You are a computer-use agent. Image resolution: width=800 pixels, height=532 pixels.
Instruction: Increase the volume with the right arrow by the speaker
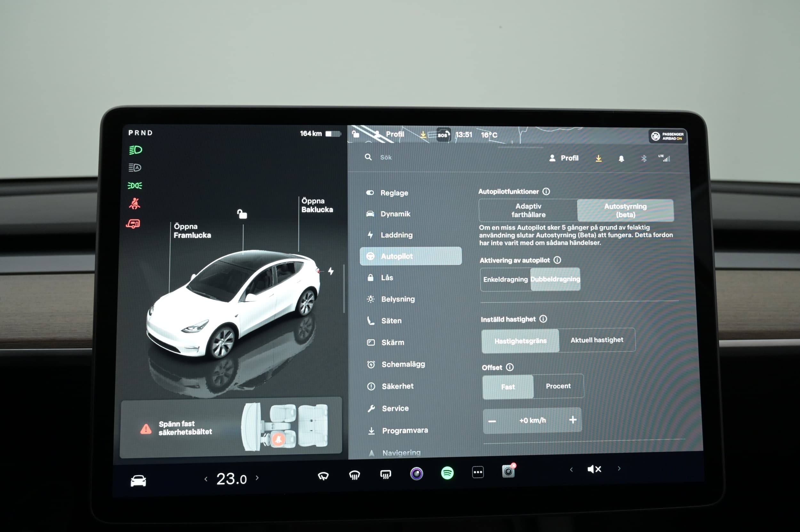pos(619,469)
